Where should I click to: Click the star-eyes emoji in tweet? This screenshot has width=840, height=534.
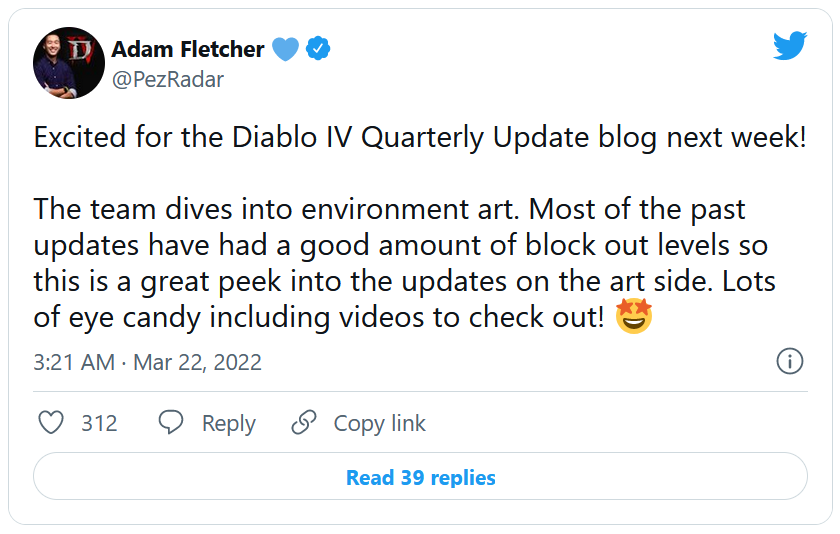634,317
